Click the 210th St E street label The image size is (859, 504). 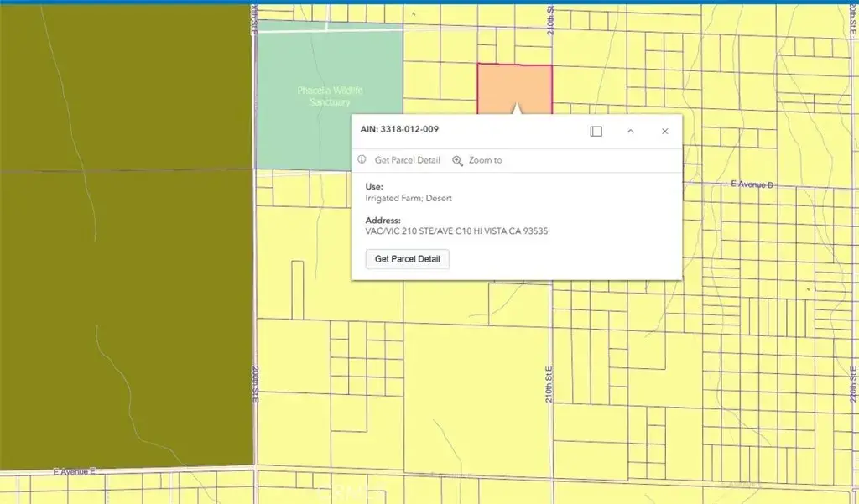pos(549,382)
